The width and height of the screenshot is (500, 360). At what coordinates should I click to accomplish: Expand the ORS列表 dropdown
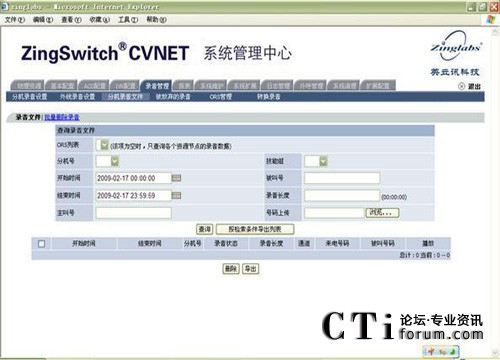click(104, 145)
